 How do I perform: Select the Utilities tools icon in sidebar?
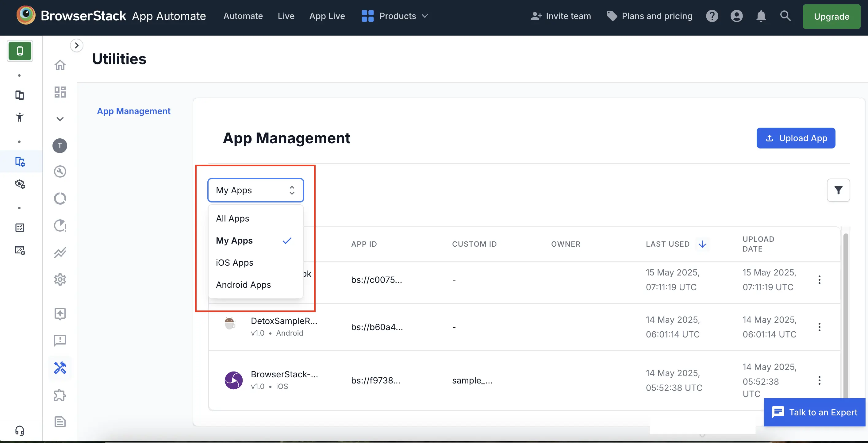coord(60,368)
